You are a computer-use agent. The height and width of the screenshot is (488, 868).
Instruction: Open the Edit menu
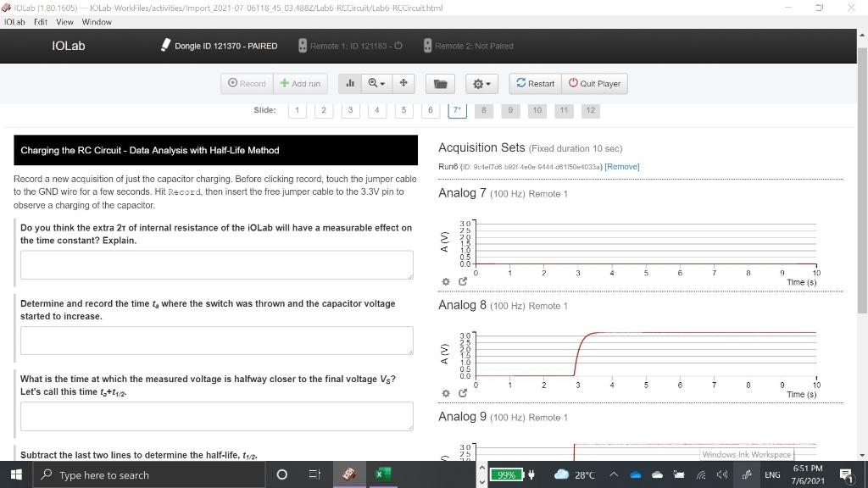click(x=41, y=22)
